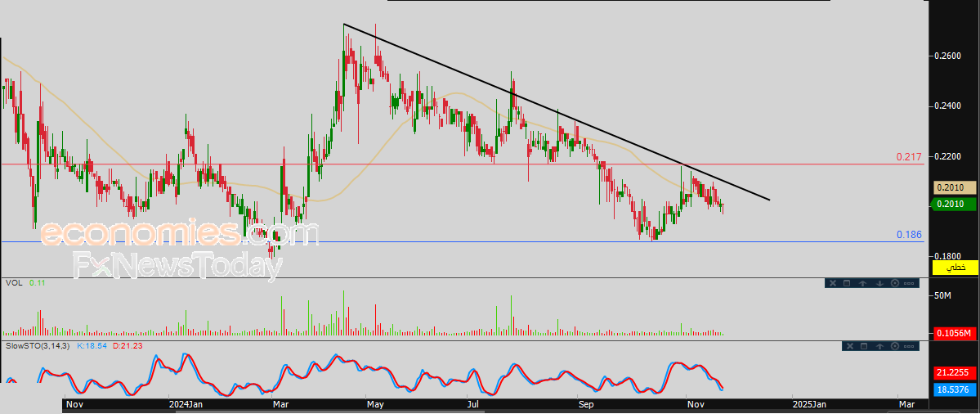Click the 2024Jan date axis label
Image resolution: width=980 pixels, height=414 pixels.
point(185,405)
